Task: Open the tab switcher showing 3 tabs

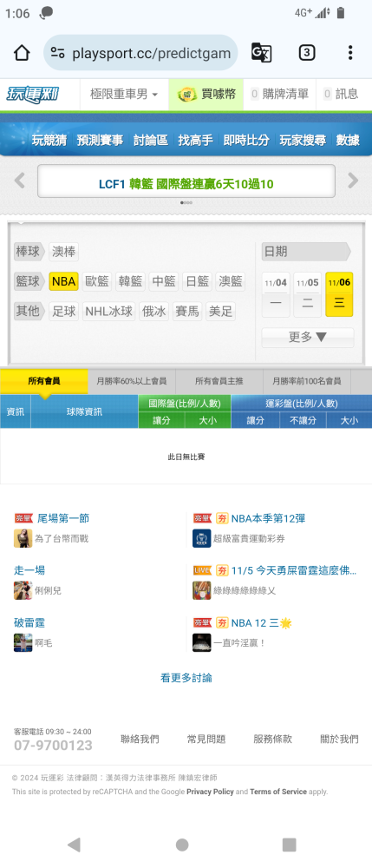Action: tap(307, 53)
